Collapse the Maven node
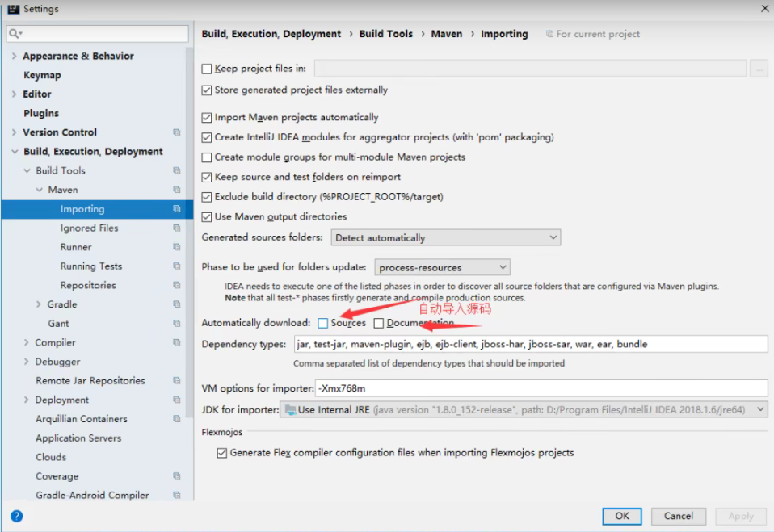Image resolution: width=774 pixels, height=532 pixels. pos(40,190)
